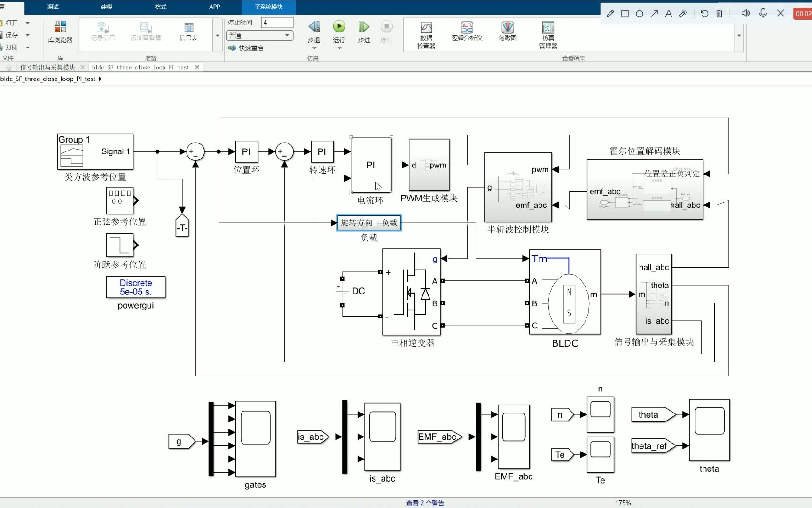
Task: Click the stop time (停止时间) input field
Action: coord(277,23)
